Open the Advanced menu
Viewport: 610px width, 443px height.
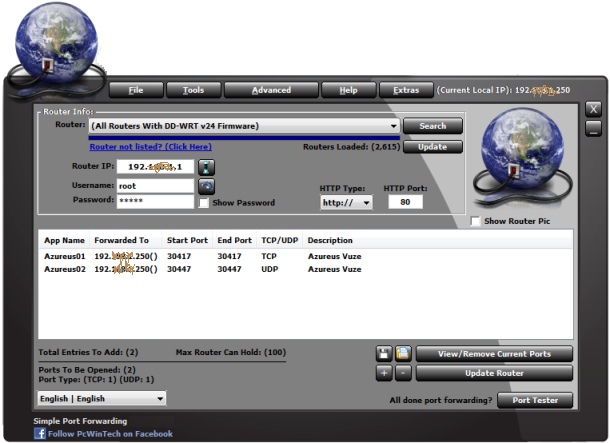coord(271,90)
